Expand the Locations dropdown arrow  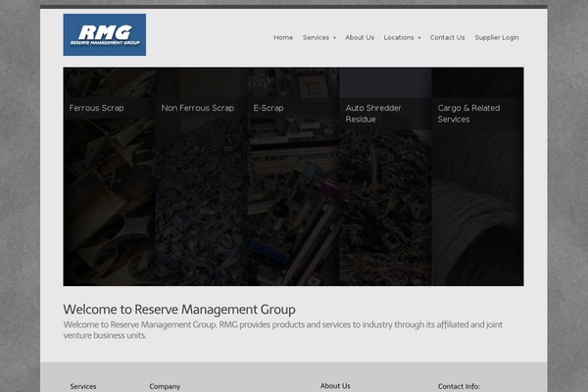[x=419, y=38]
